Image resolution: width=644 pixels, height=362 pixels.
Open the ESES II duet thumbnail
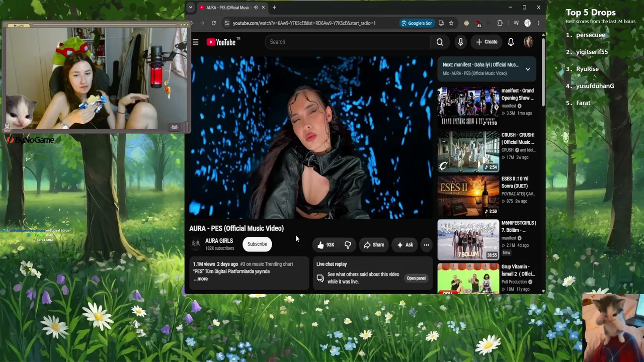[468, 195]
